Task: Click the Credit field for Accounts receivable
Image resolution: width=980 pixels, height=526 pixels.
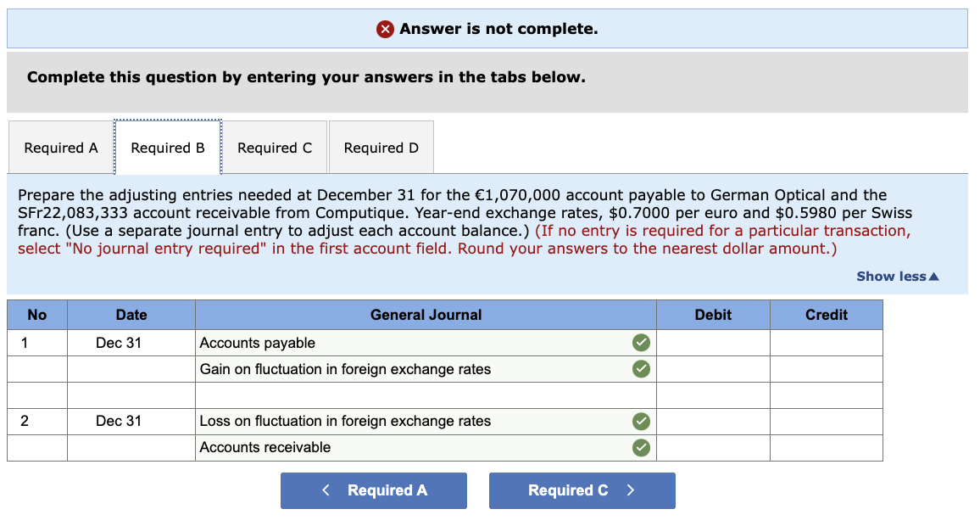Action: (826, 447)
